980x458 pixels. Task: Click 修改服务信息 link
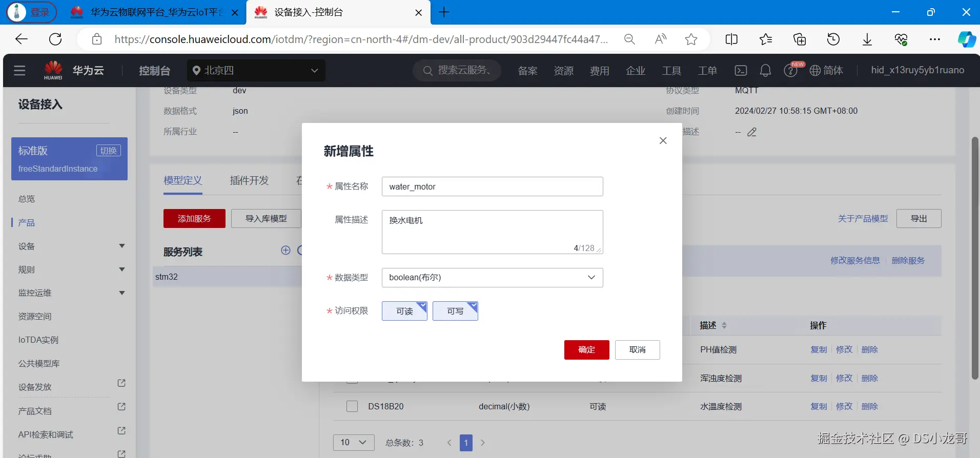[855, 261]
